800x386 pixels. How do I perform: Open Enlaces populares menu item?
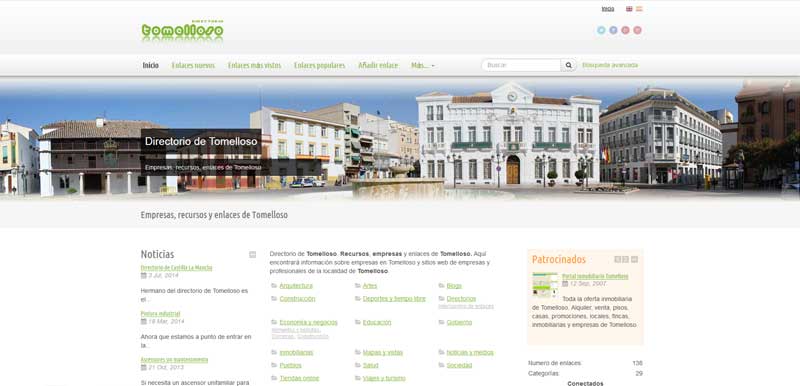(x=319, y=66)
